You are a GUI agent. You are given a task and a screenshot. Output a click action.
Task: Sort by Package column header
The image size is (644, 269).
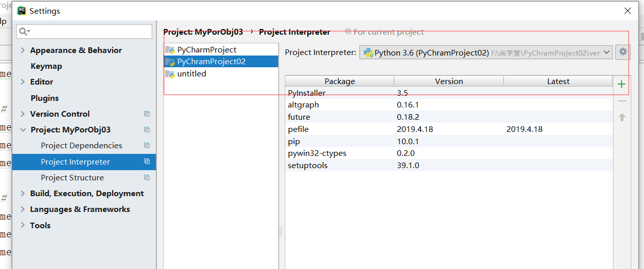[x=339, y=82]
